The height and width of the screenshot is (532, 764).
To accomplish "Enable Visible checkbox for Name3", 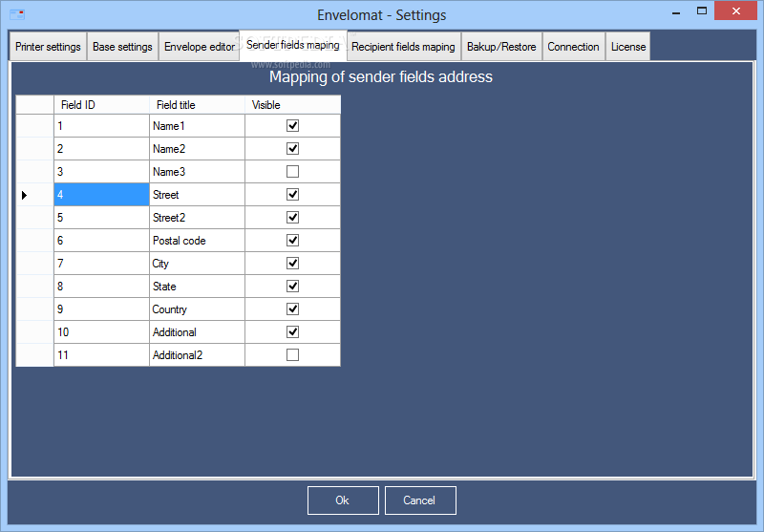I will (292, 172).
